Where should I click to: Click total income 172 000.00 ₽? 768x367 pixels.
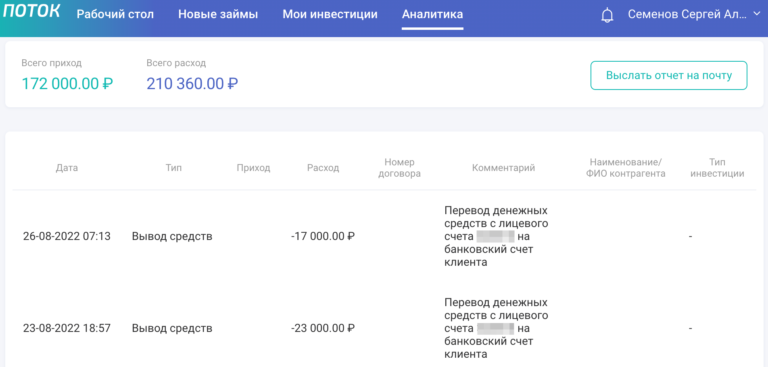click(67, 84)
